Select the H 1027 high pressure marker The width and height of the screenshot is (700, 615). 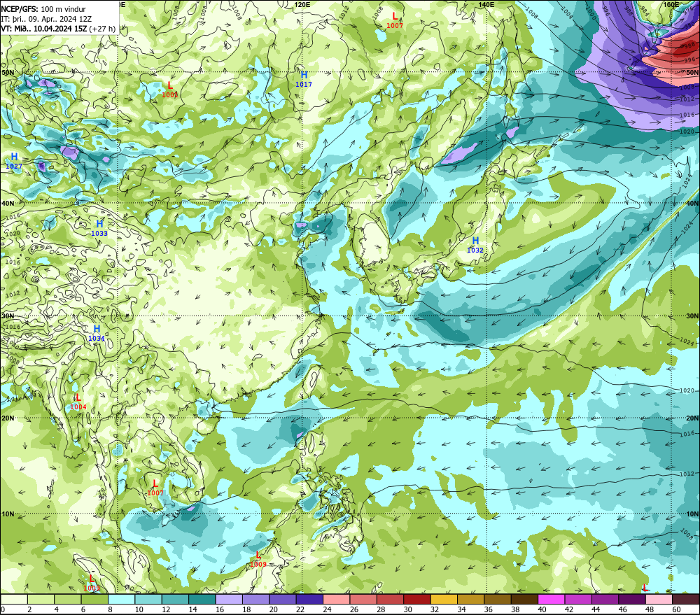point(14,161)
